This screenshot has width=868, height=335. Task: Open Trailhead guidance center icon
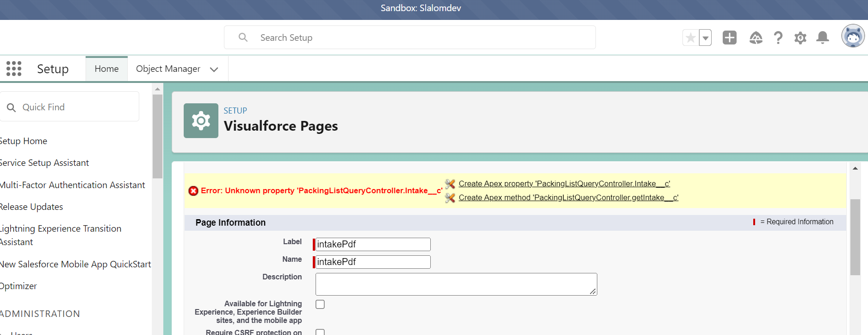pyautogui.click(x=756, y=38)
